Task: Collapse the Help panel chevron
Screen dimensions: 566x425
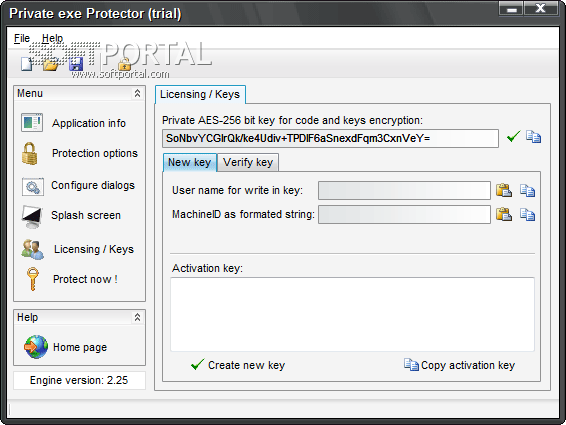Action: [137, 317]
